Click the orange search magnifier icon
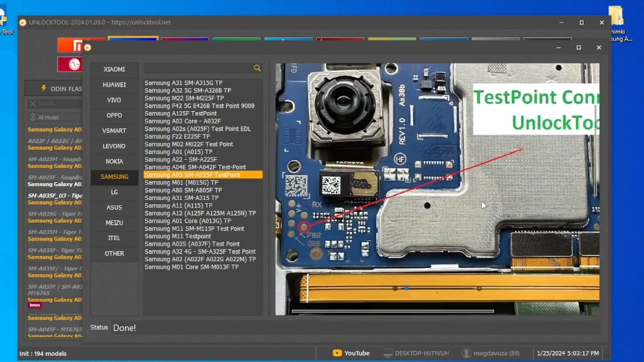 click(257, 68)
